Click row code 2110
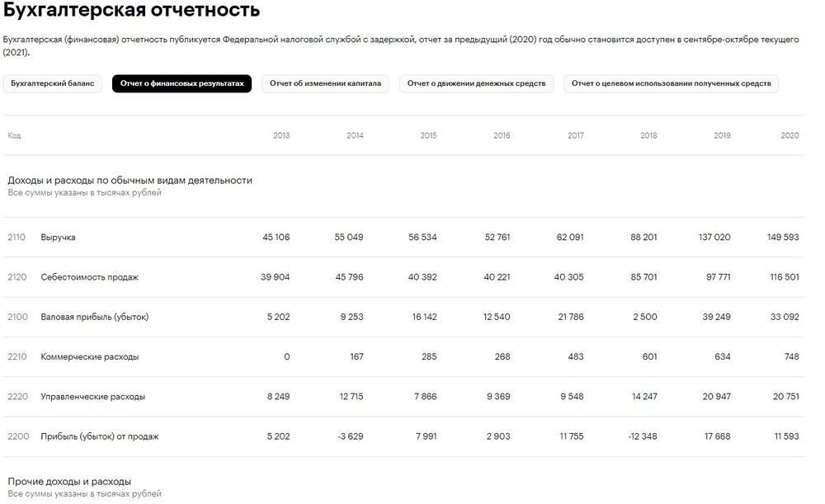This screenshot has height=504, width=825. pos(16,238)
